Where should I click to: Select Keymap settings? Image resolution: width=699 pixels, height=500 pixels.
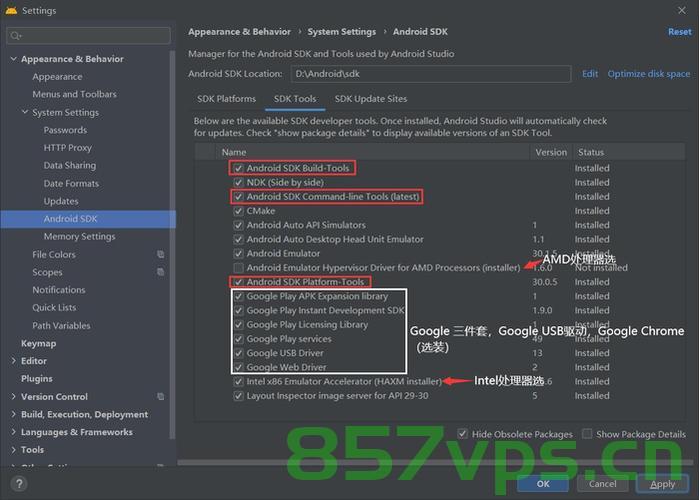[x=38, y=343]
